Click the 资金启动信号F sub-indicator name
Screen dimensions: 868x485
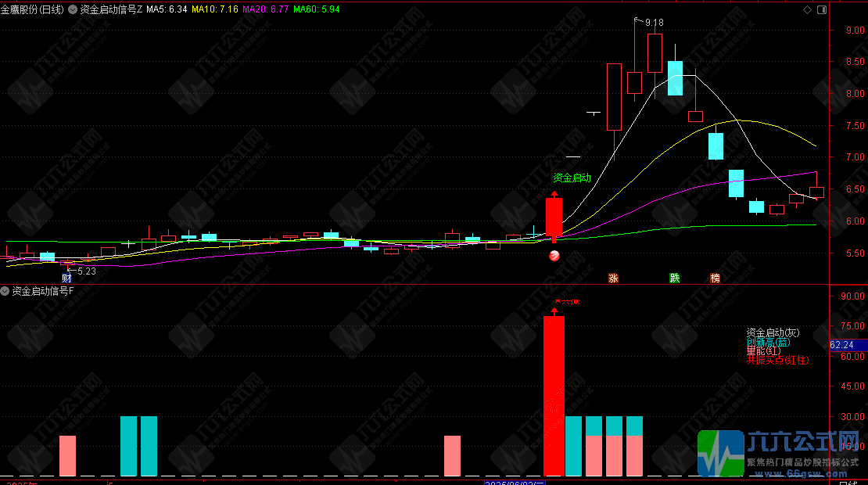click(x=43, y=291)
